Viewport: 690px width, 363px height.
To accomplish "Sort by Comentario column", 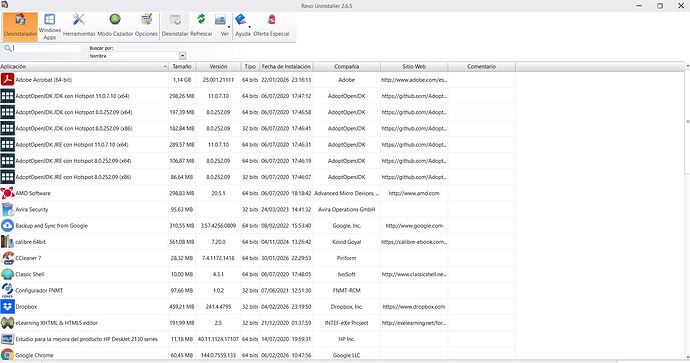I will click(x=481, y=66).
